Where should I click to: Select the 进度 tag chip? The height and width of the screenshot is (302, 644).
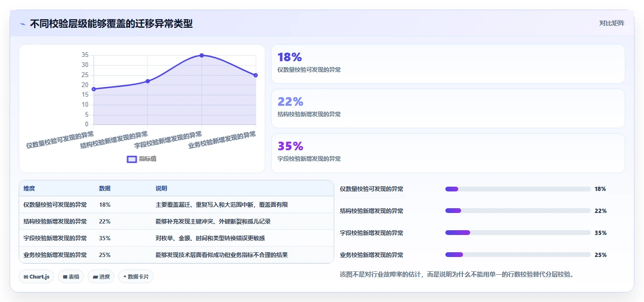(x=101, y=277)
